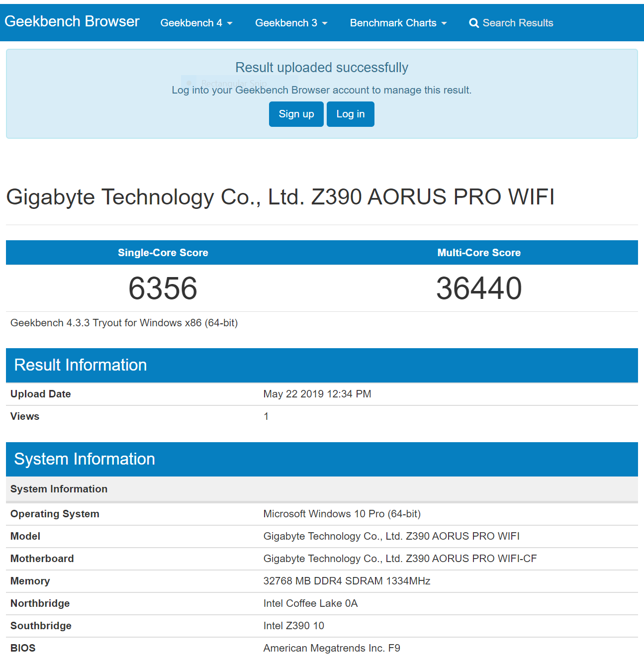This screenshot has height=668, width=644.
Task: Click the Result uploaded successfully message
Action: pyautogui.click(x=322, y=68)
